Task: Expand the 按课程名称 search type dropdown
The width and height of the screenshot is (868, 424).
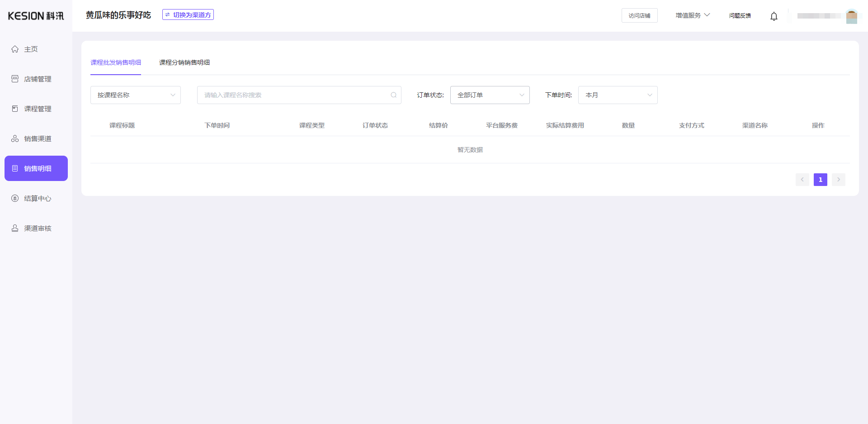Action: click(x=135, y=95)
